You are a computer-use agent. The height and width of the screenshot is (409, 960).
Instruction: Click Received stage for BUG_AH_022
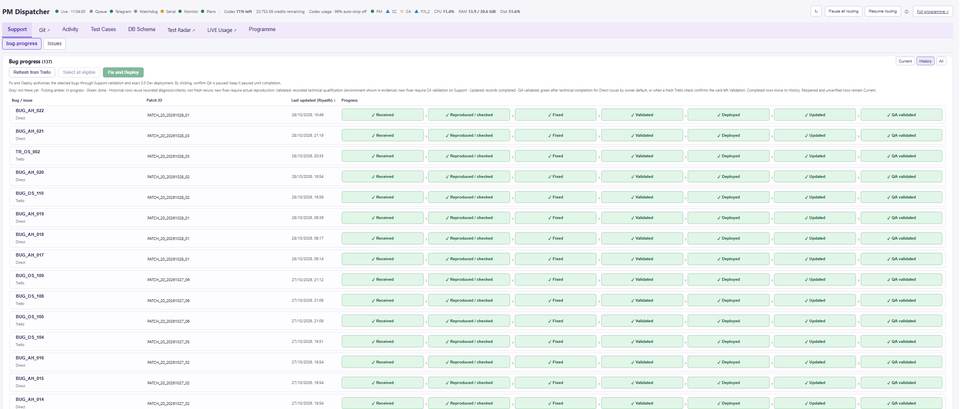[x=383, y=114]
